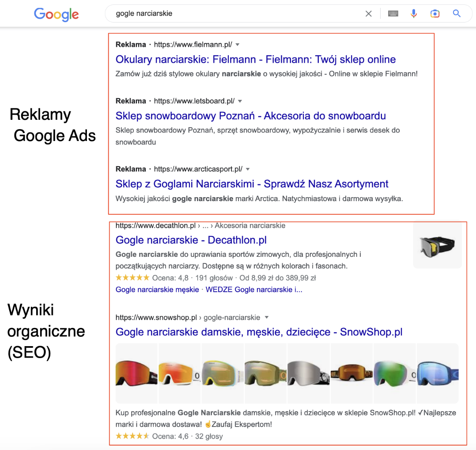Open 'Sklep snowboardowy Poznań' ad link
476x450 pixels.
(x=251, y=116)
